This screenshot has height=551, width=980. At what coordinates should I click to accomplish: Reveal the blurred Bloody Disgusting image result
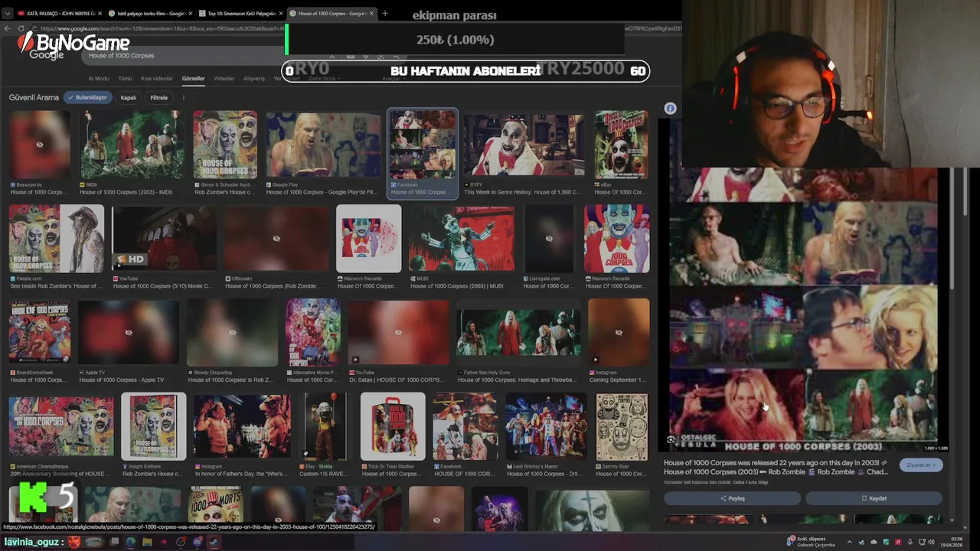point(232,332)
